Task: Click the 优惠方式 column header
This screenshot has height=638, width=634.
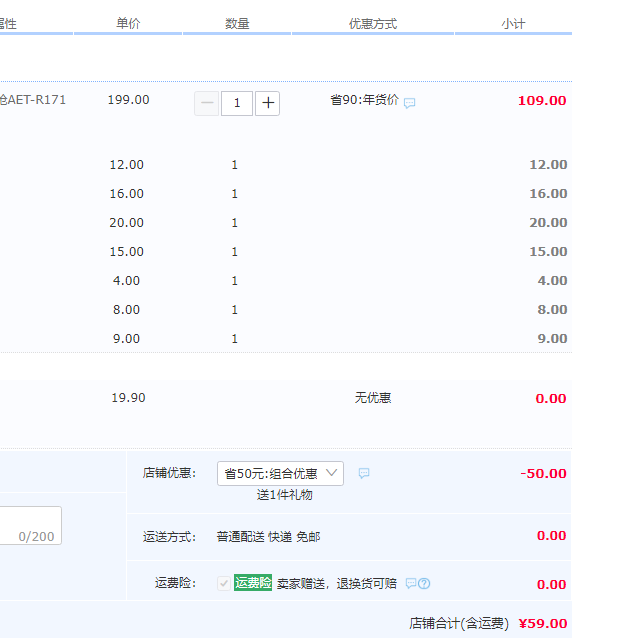Action: tap(373, 23)
